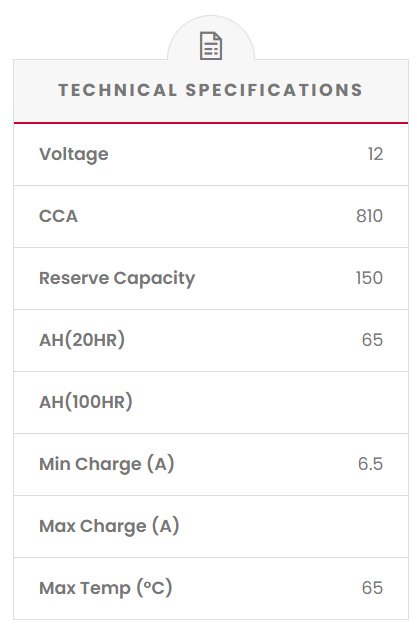Click the red divider under the header
417x640 pixels.
(211, 122)
